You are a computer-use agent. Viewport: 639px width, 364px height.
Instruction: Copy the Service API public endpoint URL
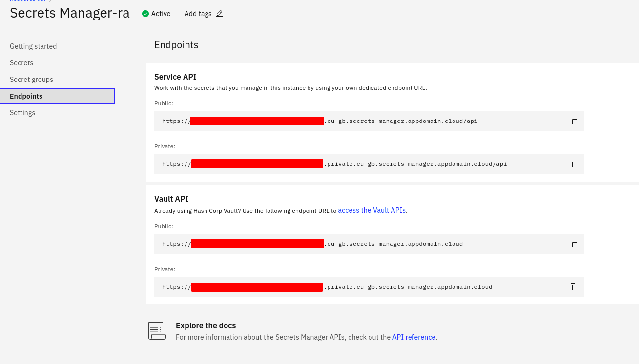574,121
